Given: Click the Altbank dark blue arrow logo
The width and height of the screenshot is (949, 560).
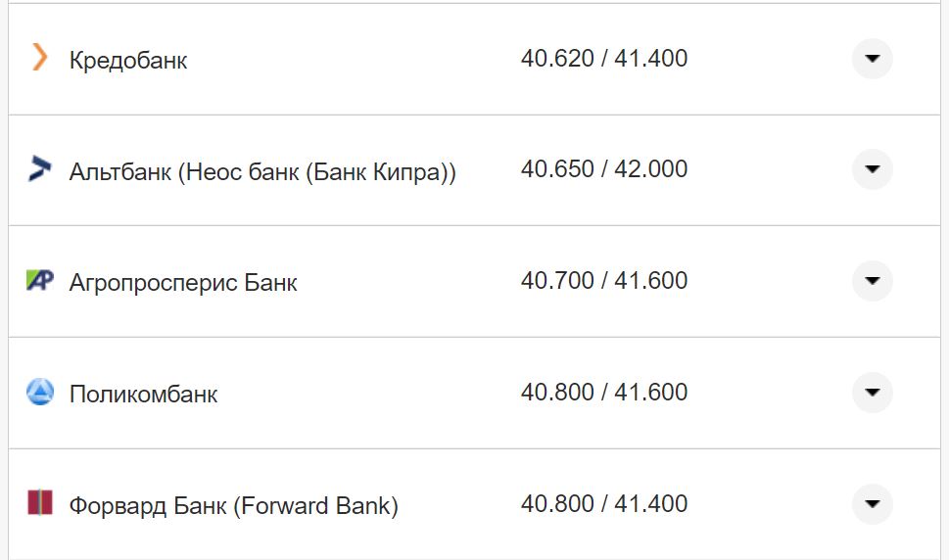Looking at the screenshot, I should click(x=39, y=169).
